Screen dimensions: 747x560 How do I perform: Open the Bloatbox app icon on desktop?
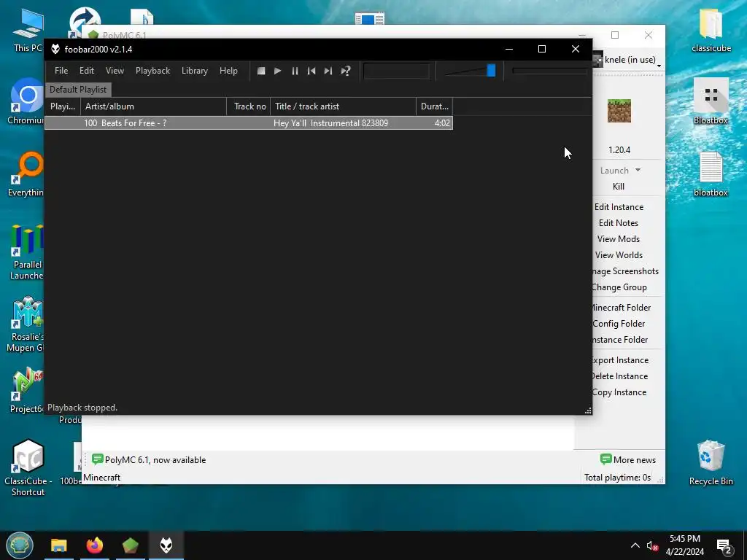click(711, 101)
